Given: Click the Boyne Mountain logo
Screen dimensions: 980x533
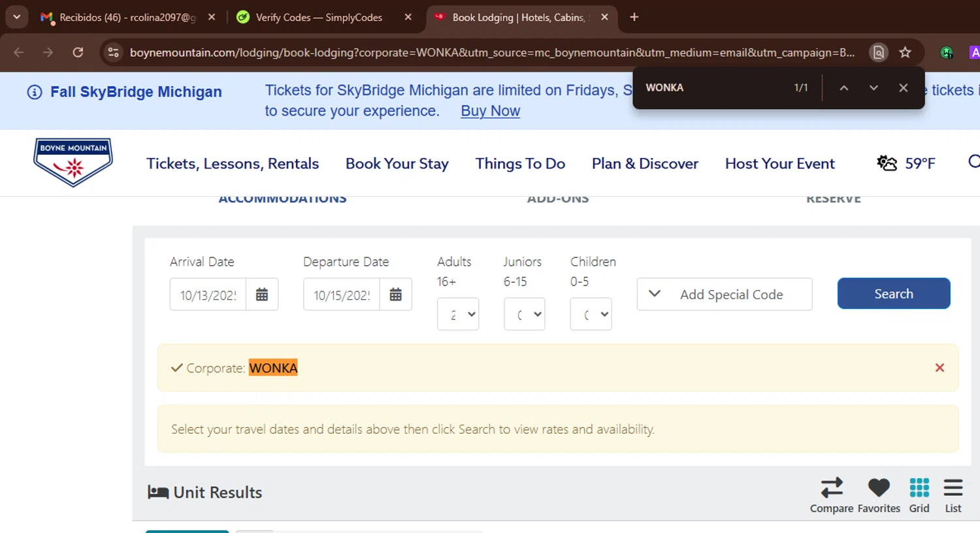Looking at the screenshot, I should [x=73, y=163].
